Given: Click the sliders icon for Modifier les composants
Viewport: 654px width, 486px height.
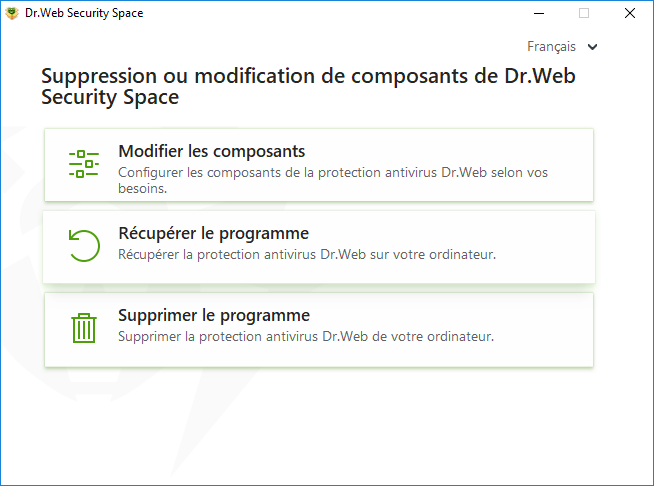Looking at the screenshot, I should [x=84, y=164].
